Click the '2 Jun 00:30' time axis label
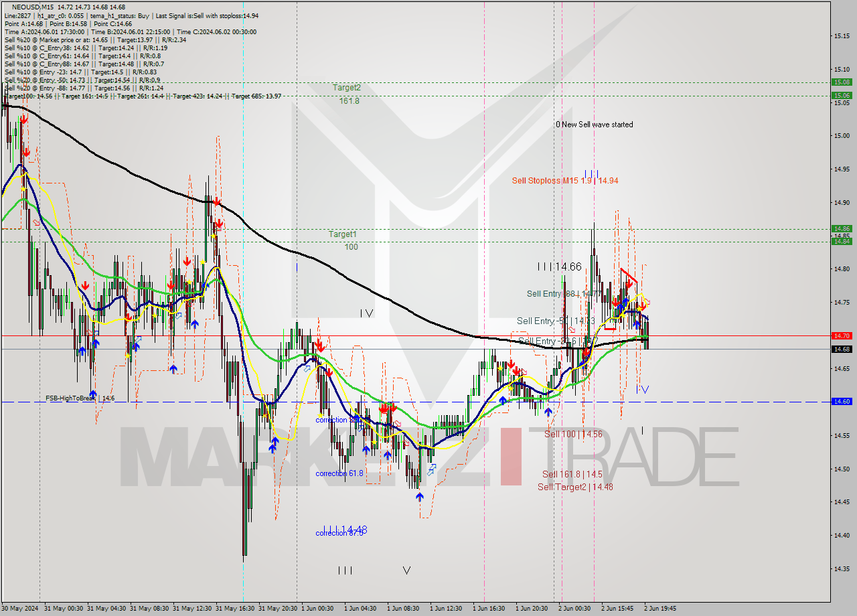This screenshot has width=857, height=616. [x=574, y=609]
